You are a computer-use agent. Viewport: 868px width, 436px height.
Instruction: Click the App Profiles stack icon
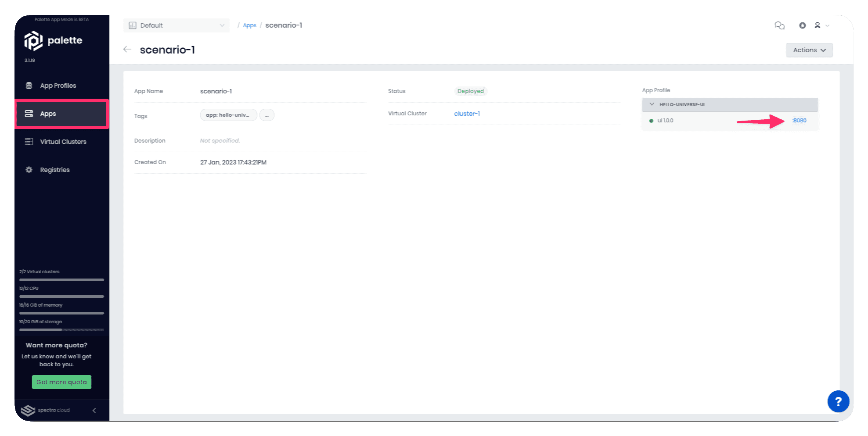[29, 86]
